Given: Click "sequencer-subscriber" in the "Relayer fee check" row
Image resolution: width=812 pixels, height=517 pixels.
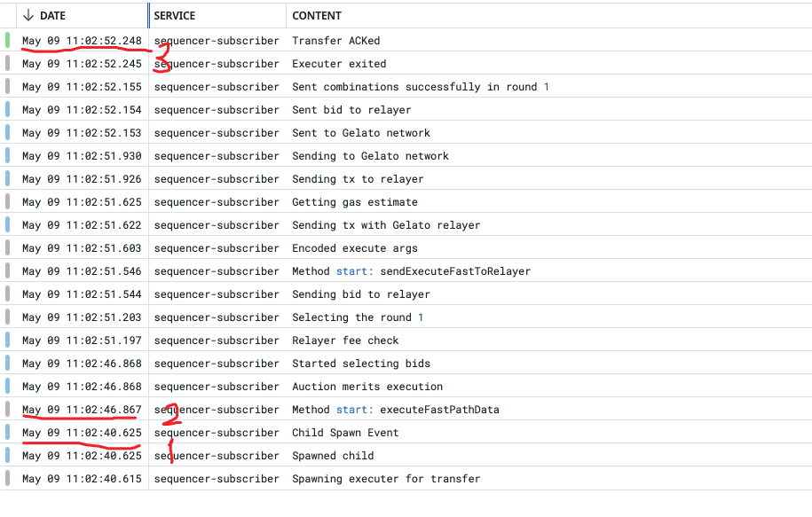Looking at the screenshot, I should coord(216,340).
